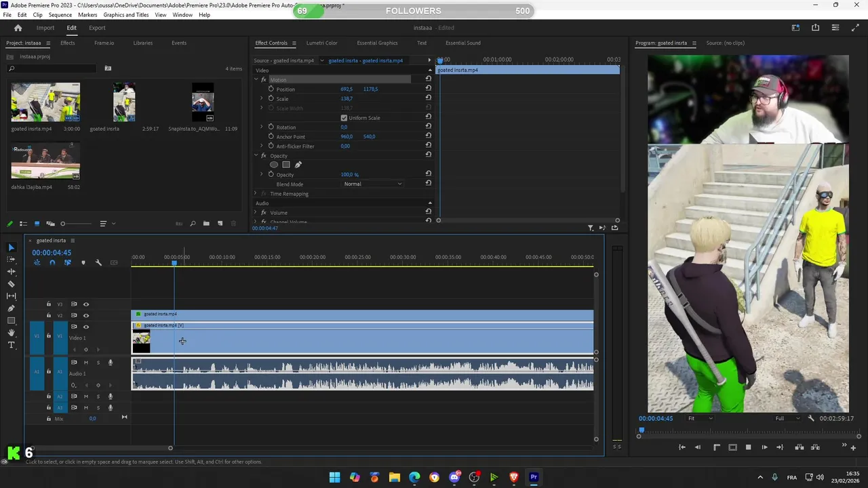Toggle V3 track output eye

[x=86, y=304]
